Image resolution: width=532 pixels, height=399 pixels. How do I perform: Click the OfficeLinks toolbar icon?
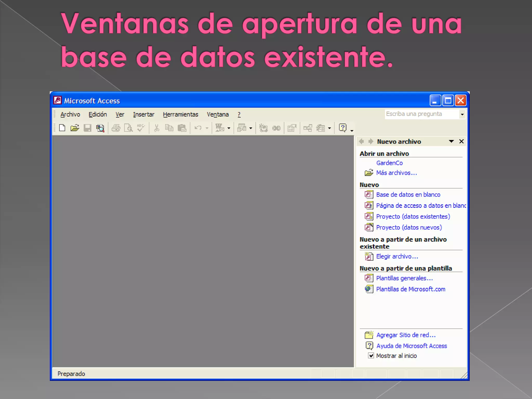(220, 128)
